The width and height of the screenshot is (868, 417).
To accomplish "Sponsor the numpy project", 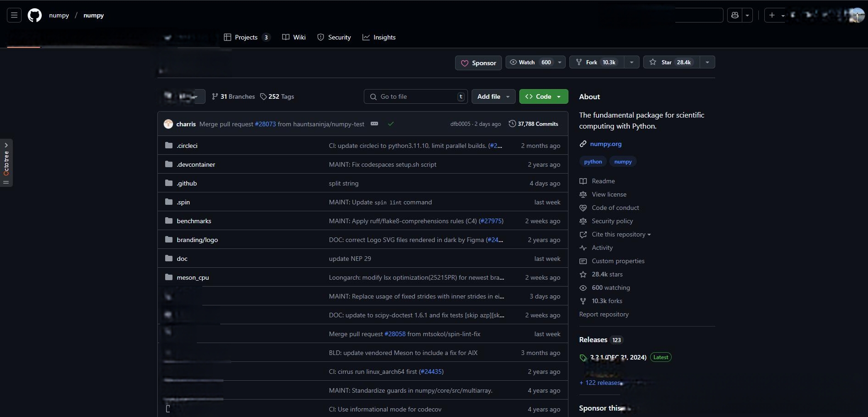I will pos(479,63).
